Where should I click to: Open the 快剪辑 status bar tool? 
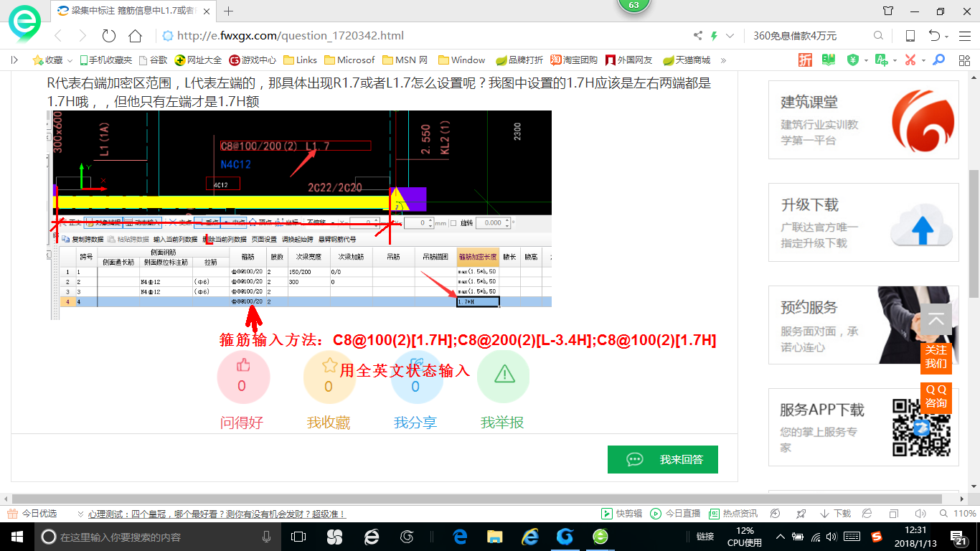[621, 514]
